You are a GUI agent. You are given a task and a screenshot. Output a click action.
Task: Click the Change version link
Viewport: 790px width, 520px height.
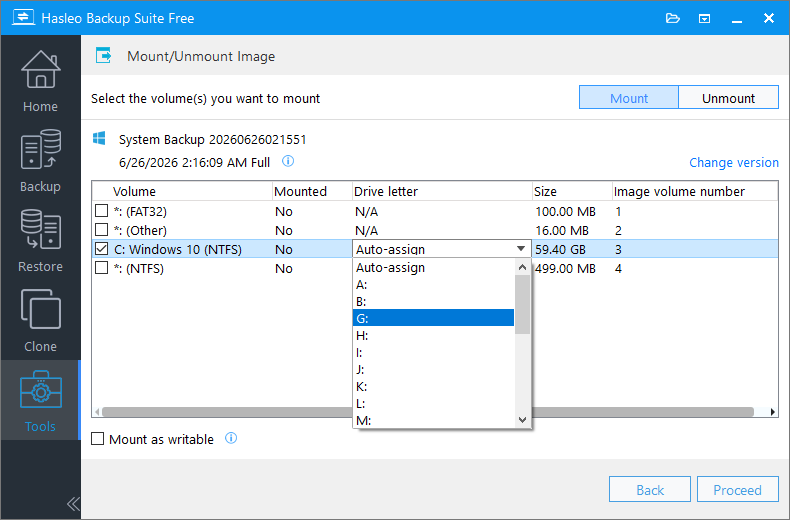pyautogui.click(x=734, y=162)
